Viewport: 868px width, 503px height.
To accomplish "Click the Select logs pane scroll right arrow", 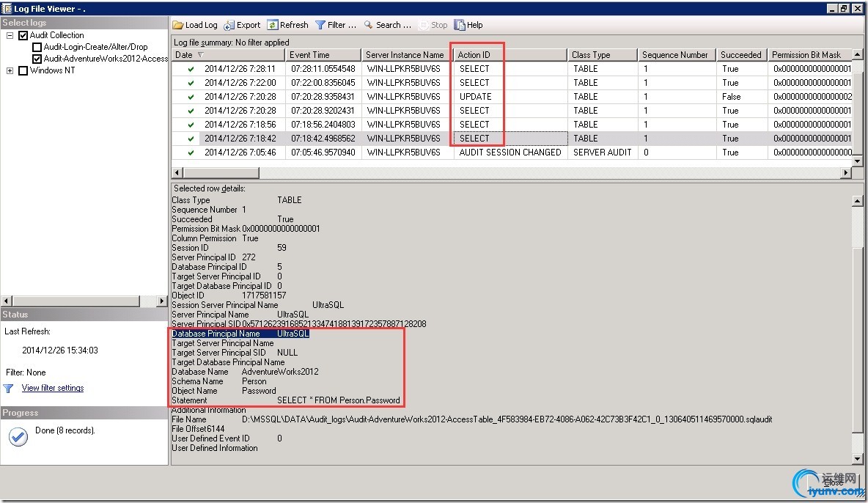I will [x=161, y=301].
